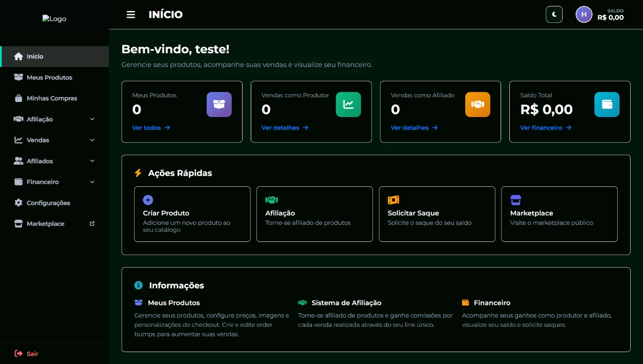Image resolution: width=643 pixels, height=364 pixels.
Task: Click the Solicitar Saque money icon
Action: 393,200
